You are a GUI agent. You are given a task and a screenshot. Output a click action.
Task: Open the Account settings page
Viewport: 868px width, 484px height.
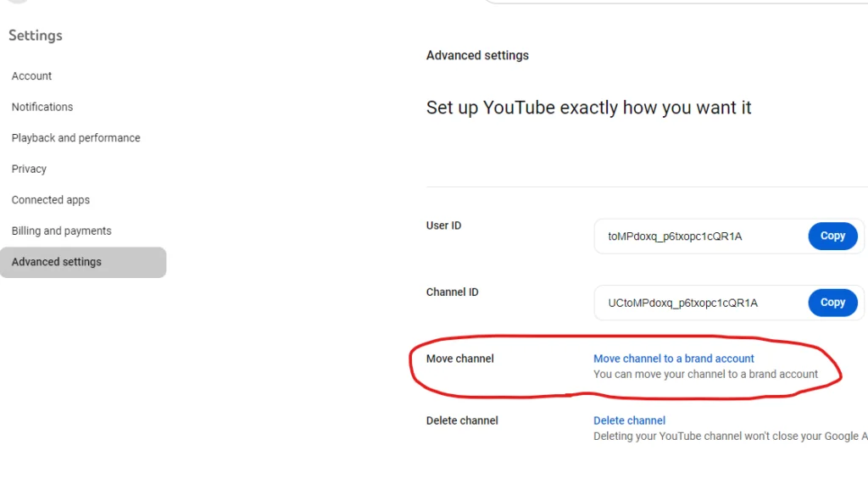coord(31,76)
